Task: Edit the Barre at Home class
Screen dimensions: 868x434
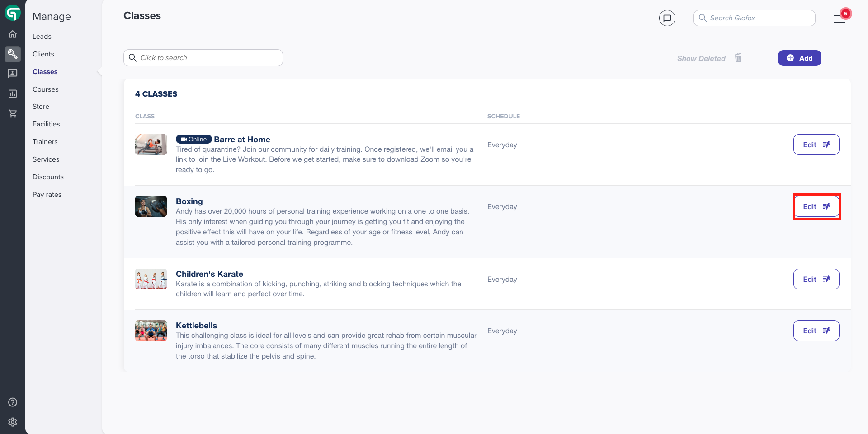Action: [816, 145]
